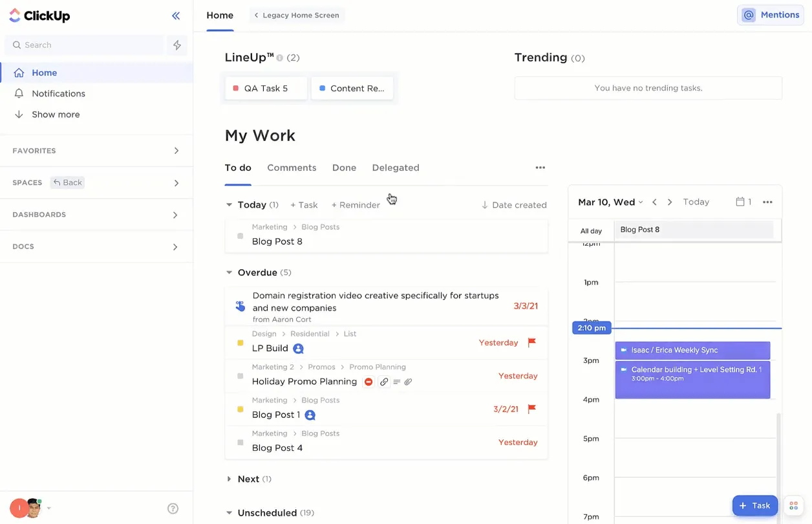
Task: Go back to Legacy Home Screen
Action: click(x=297, y=16)
